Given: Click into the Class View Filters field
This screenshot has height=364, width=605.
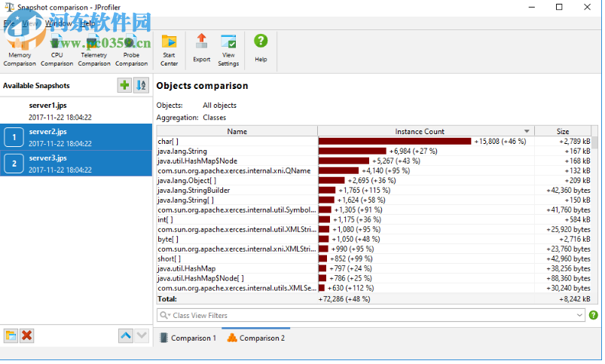Looking at the screenshot, I should point(371,315).
